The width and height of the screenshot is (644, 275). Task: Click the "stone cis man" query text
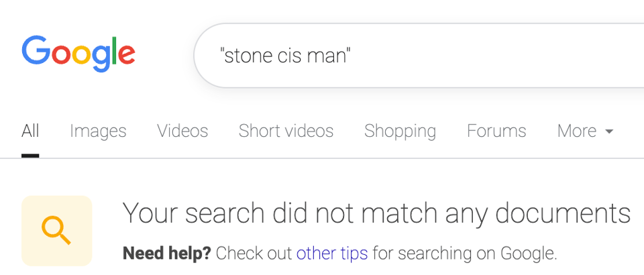point(286,56)
